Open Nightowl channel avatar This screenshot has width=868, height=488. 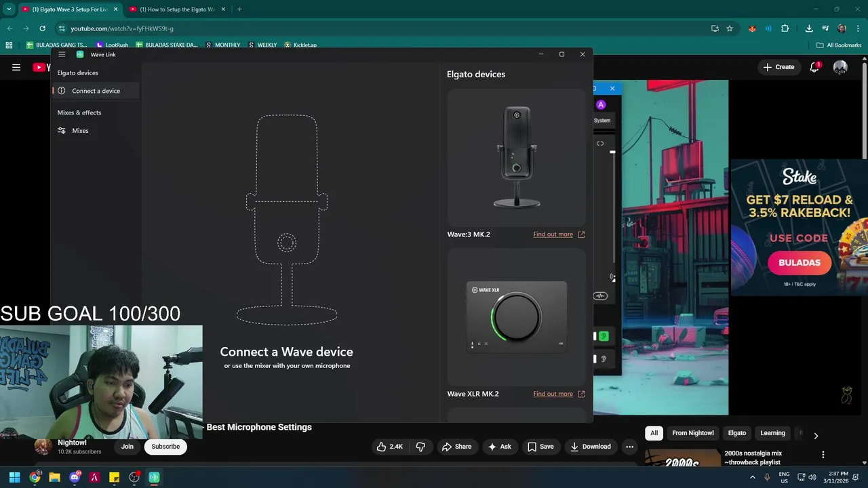coord(43,447)
